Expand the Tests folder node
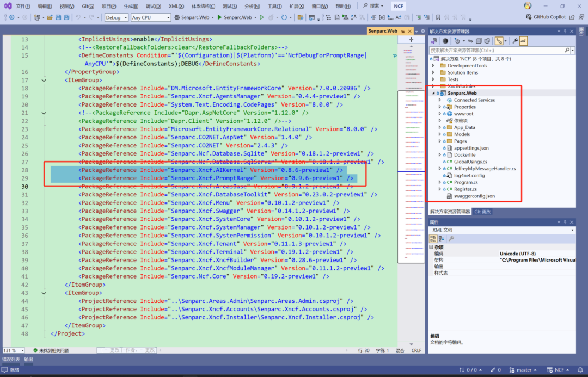 click(x=433, y=79)
